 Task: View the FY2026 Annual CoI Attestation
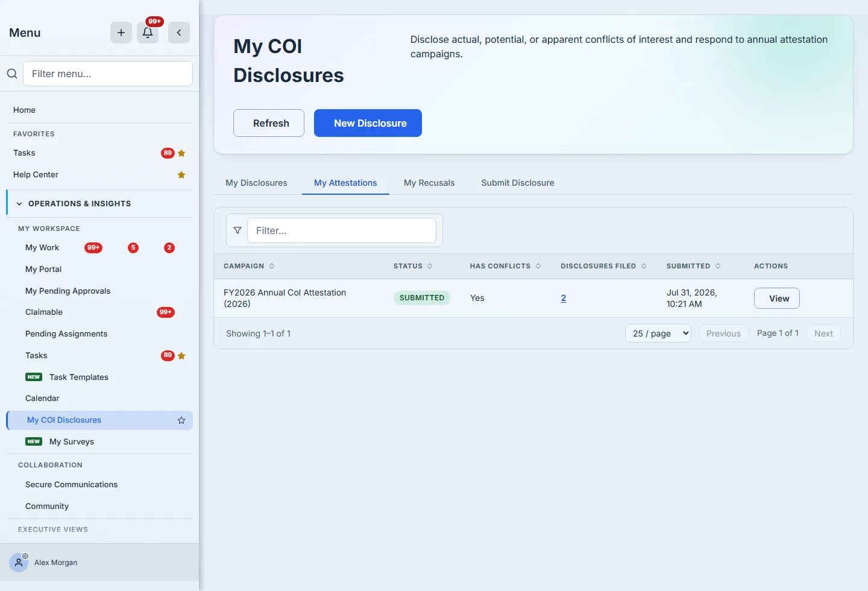pyautogui.click(x=777, y=299)
